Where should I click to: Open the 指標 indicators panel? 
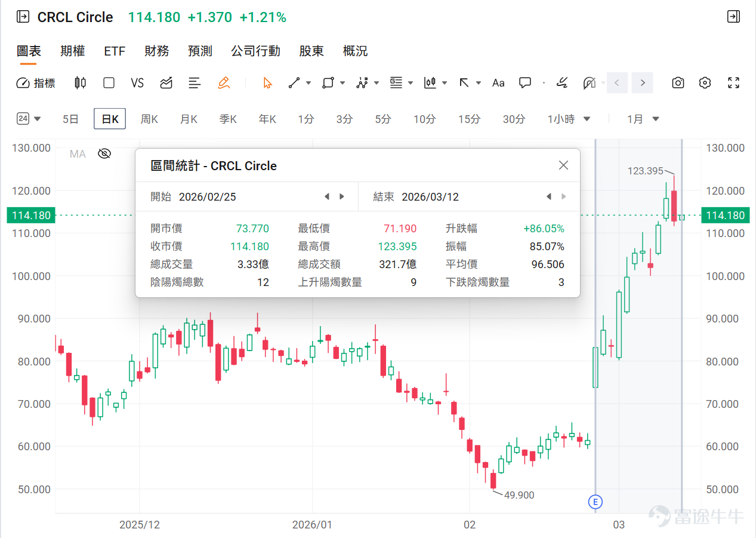pyautogui.click(x=36, y=83)
